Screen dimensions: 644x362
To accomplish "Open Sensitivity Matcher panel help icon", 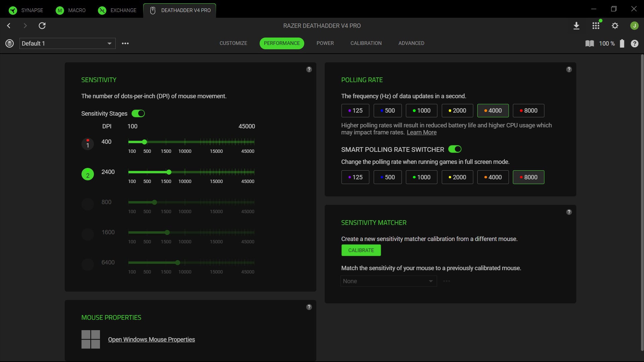I will [569, 212].
